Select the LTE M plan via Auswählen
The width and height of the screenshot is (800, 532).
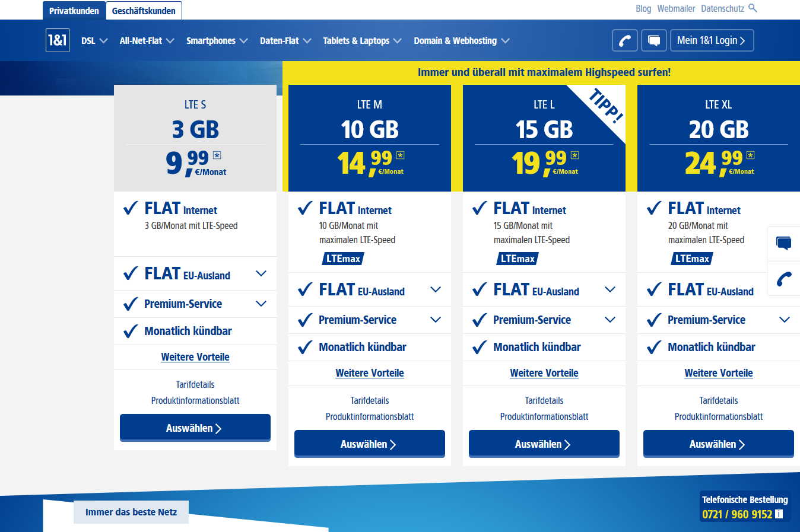[369, 443]
